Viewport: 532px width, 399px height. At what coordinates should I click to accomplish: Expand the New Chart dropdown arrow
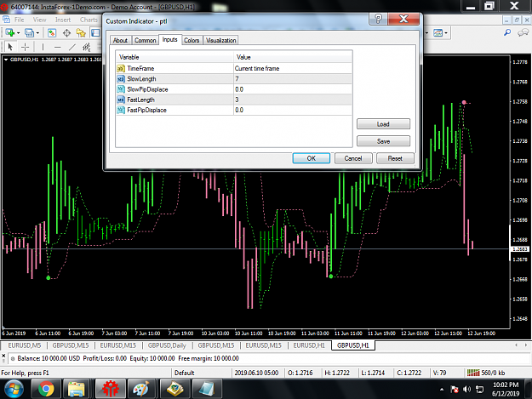[x=19, y=33]
